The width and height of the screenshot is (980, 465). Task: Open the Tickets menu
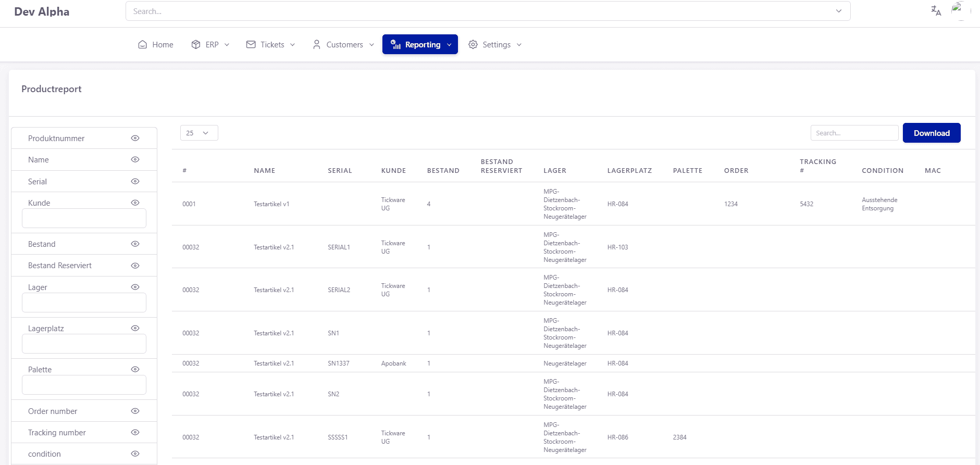coord(270,45)
